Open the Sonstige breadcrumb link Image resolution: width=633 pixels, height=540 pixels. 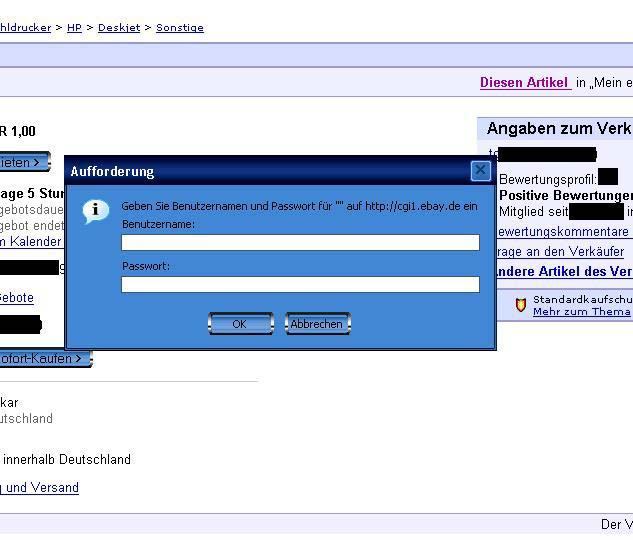pos(180,28)
